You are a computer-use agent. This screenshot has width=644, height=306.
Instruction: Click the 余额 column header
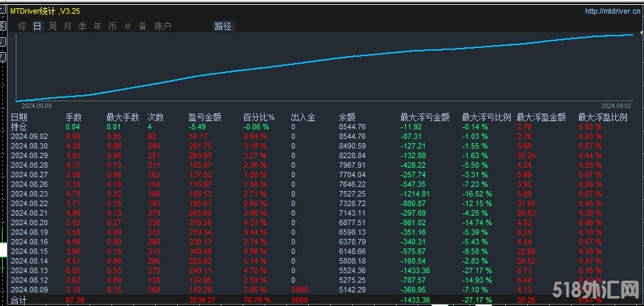347,118
